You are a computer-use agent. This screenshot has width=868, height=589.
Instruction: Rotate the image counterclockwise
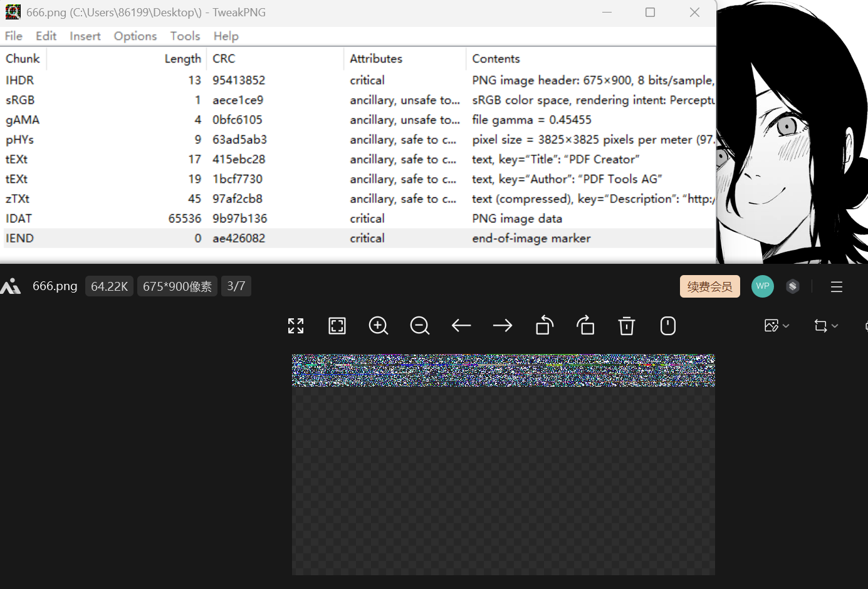545,326
